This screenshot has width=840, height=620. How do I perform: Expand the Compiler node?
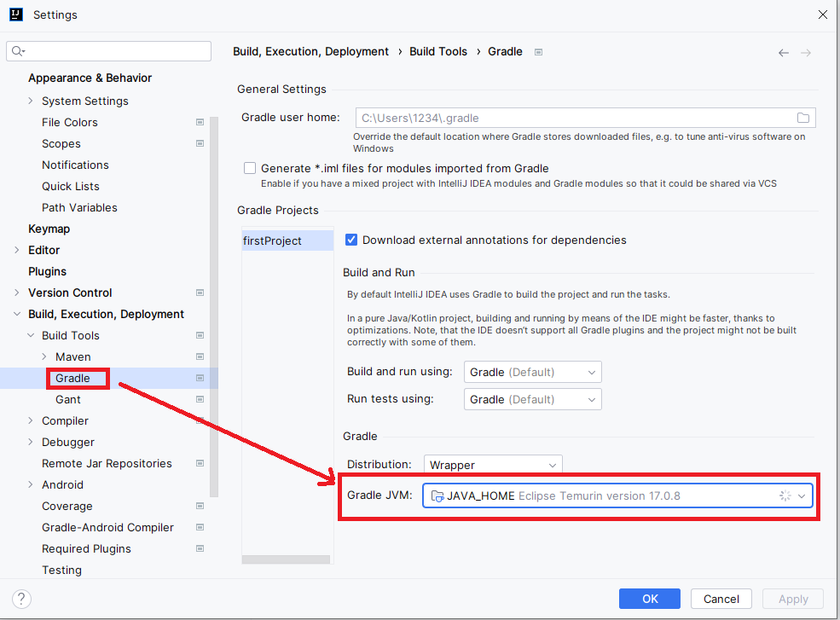pos(31,420)
